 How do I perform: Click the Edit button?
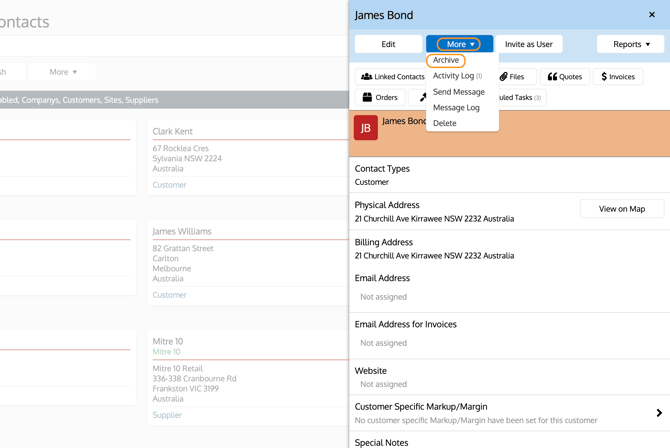coord(388,44)
